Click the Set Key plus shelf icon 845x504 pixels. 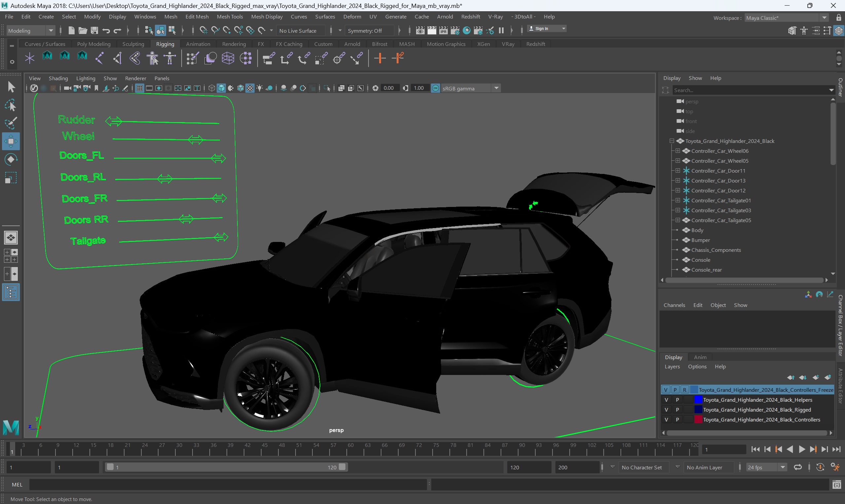click(379, 58)
